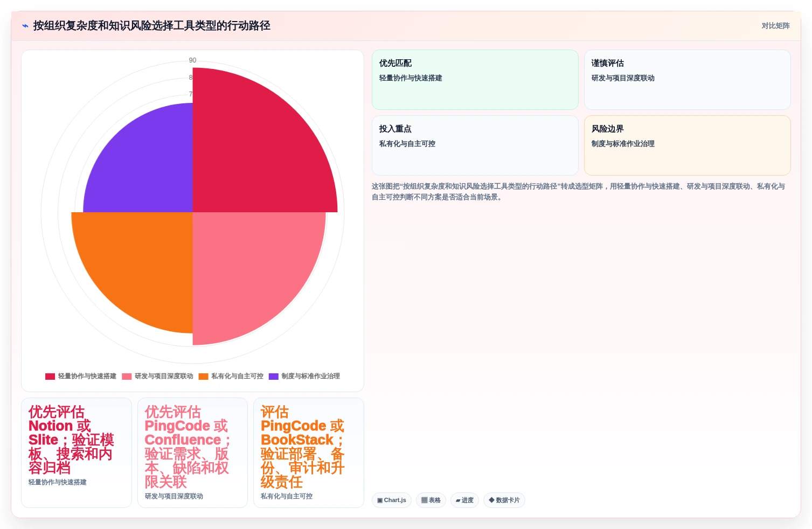Click the blue lightning icon beside the title
This screenshot has height=529, width=812.
pyautogui.click(x=25, y=26)
